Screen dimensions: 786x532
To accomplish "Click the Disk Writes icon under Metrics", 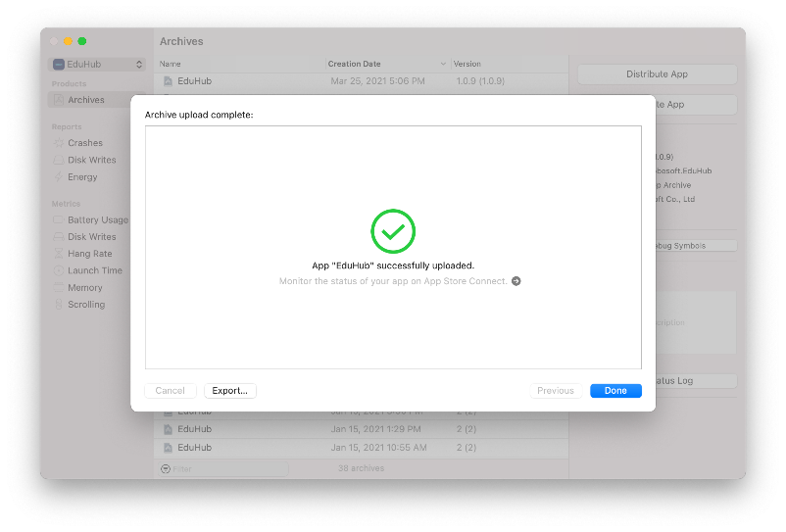I will coord(59,236).
